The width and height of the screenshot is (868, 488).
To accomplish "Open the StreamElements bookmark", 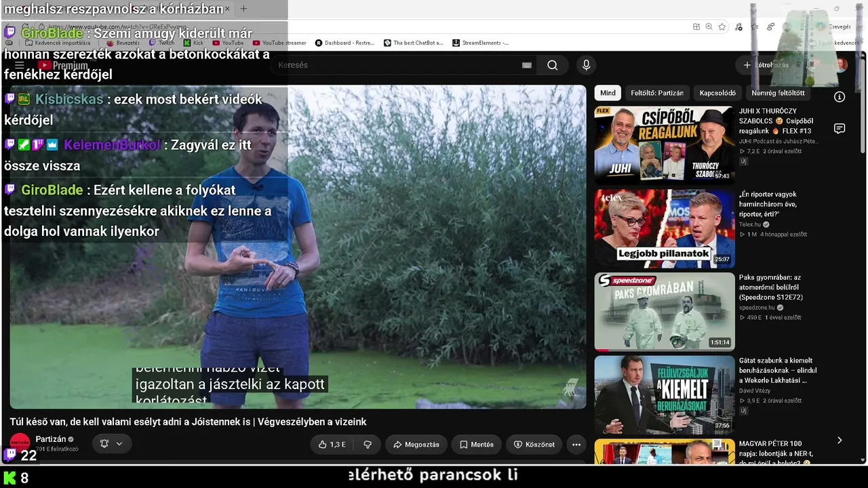I will [480, 43].
